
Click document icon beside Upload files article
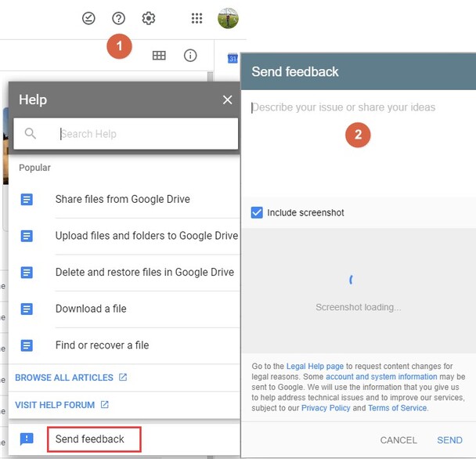[27, 236]
